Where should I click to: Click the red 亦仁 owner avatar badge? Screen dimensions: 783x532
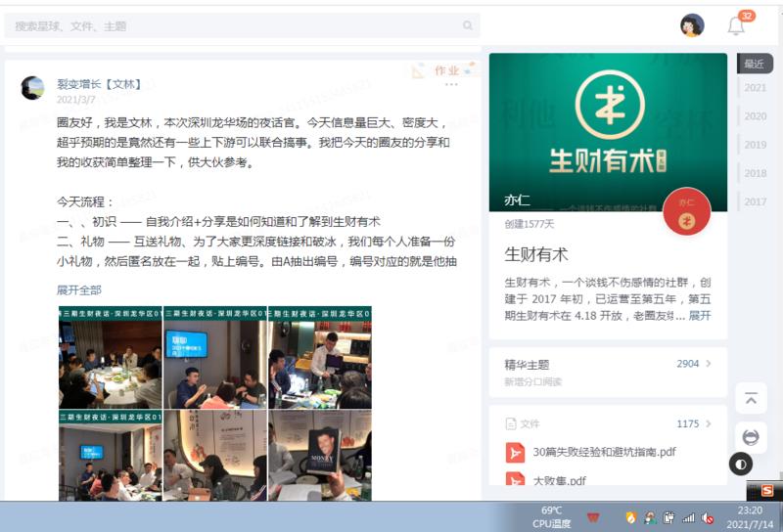pyautogui.click(x=687, y=211)
